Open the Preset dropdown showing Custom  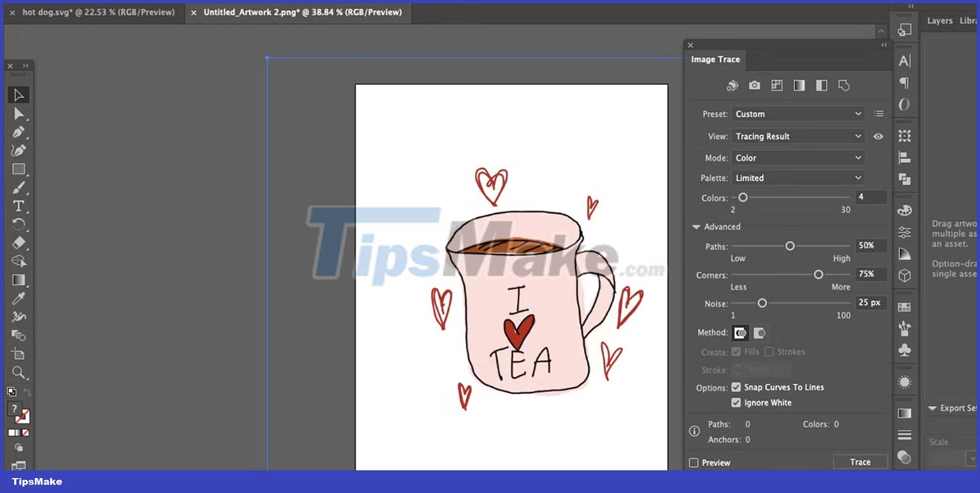click(798, 114)
